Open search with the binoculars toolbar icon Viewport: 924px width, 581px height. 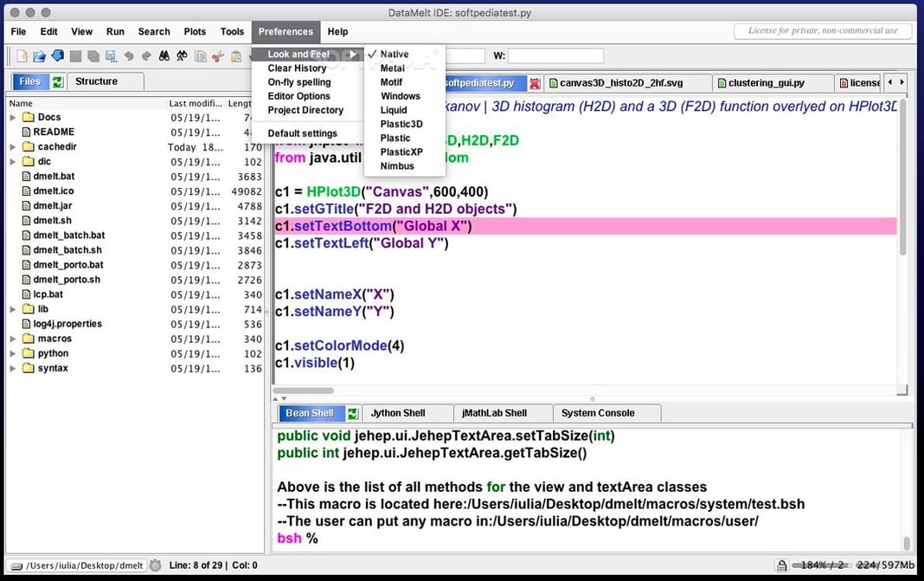point(164,55)
